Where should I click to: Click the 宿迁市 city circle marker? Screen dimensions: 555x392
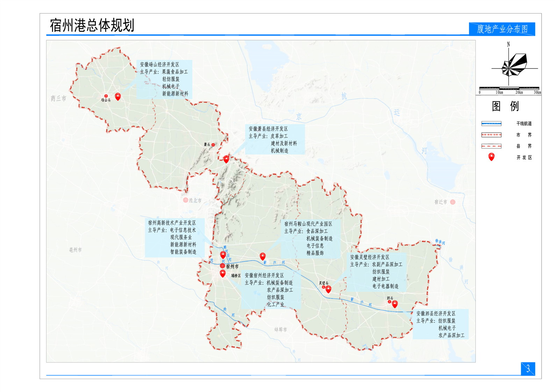tap(453, 202)
